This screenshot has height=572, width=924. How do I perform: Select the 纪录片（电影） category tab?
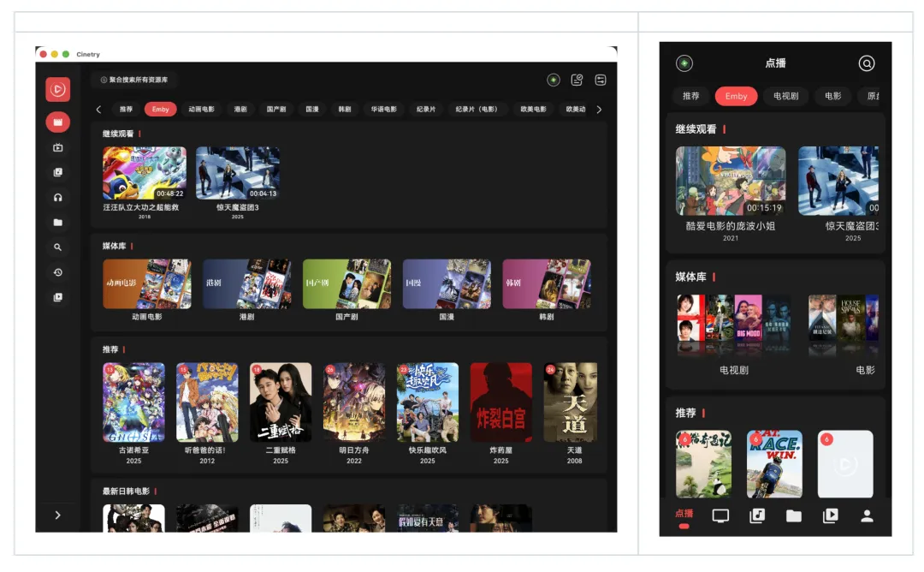click(477, 109)
